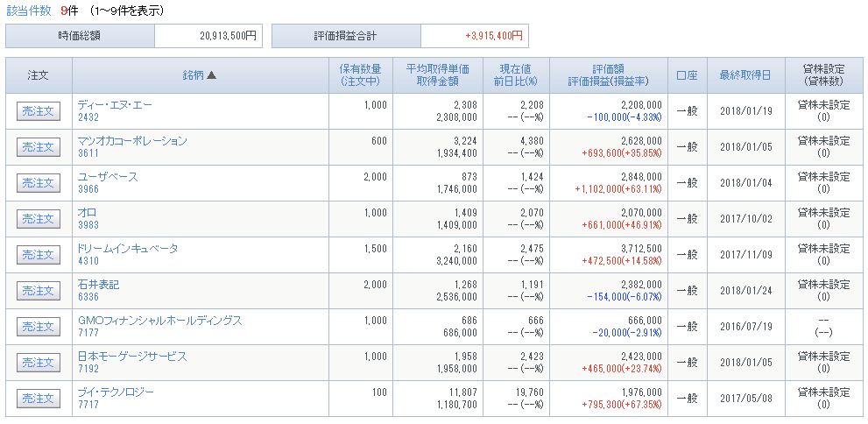Sort by 銘柄 column header arrow
The image size is (868, 424).
(211, 75)
